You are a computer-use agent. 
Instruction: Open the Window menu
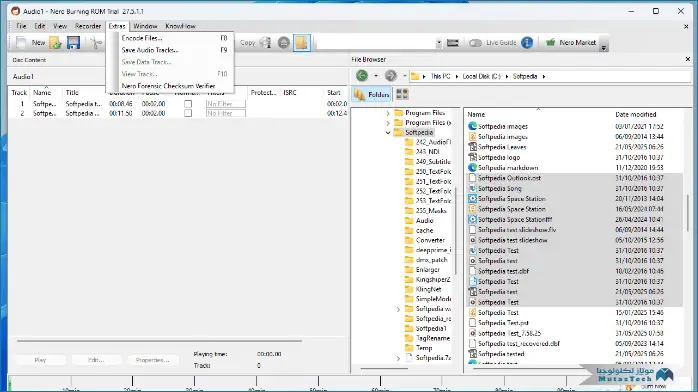click(x=145, y=26)
